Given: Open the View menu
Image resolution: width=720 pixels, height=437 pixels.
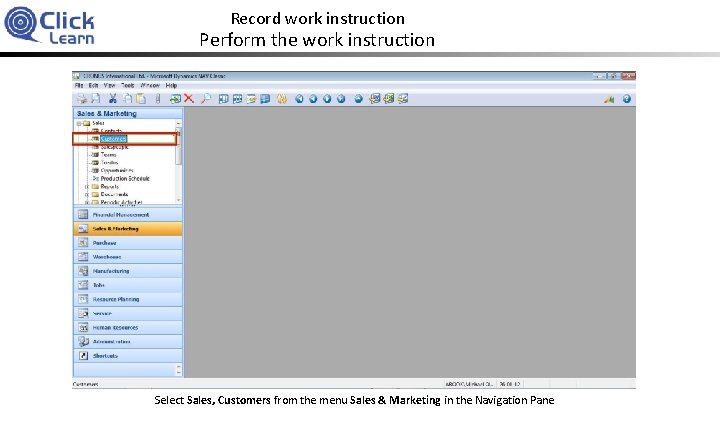Looking at the screenshot, I should 109,85.
